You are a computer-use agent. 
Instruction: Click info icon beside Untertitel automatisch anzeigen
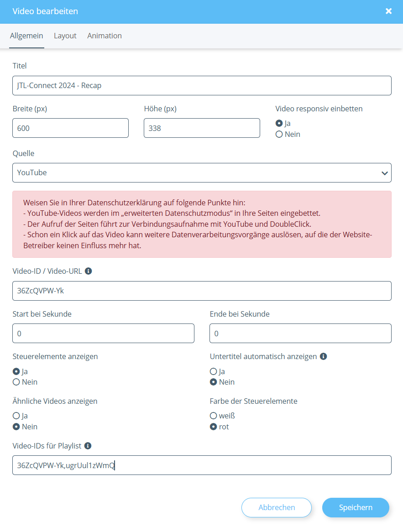(x=324, y=356)
